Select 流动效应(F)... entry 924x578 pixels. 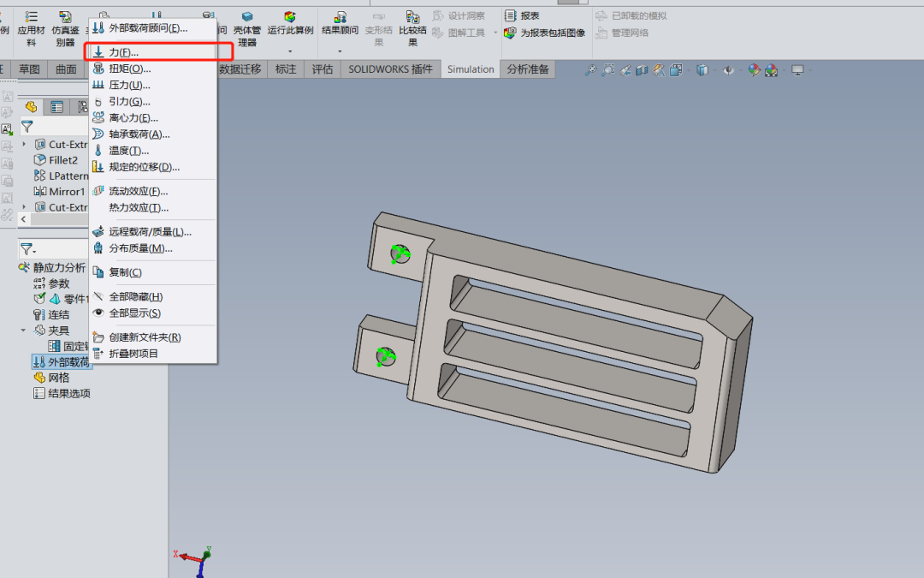point(153,191)
